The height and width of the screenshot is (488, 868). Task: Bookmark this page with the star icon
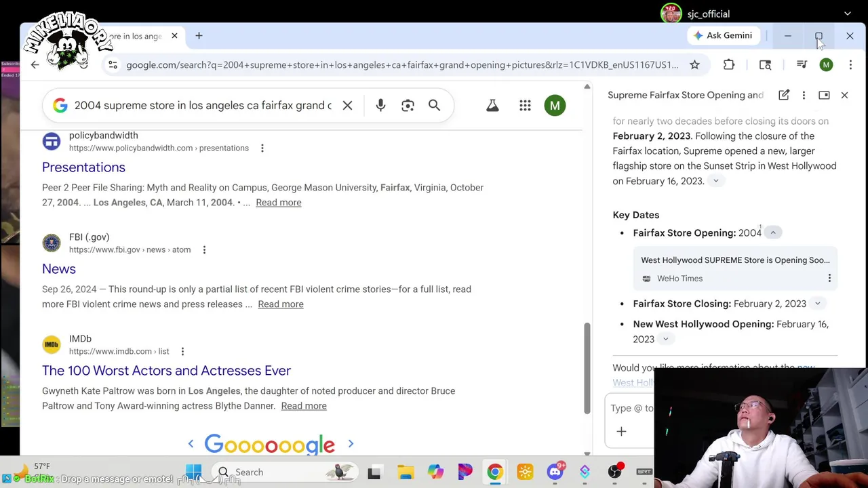(x=694, y=65)
